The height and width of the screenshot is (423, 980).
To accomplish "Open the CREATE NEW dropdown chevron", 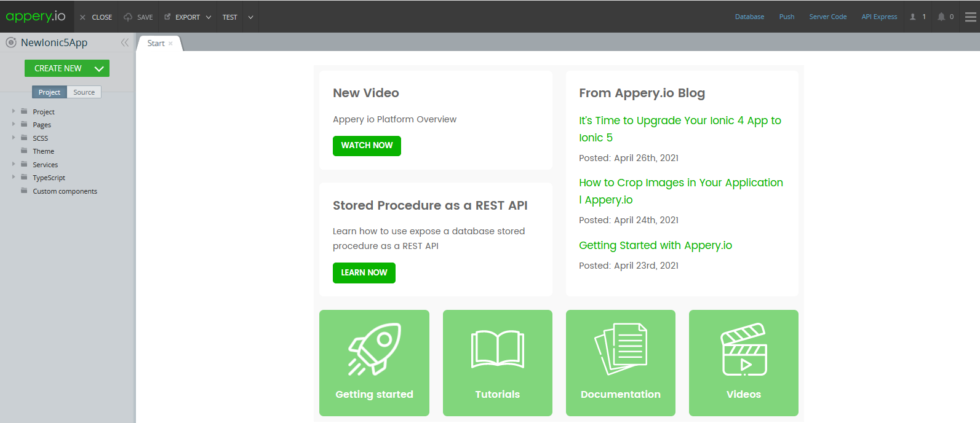I will tap(99, 69).
